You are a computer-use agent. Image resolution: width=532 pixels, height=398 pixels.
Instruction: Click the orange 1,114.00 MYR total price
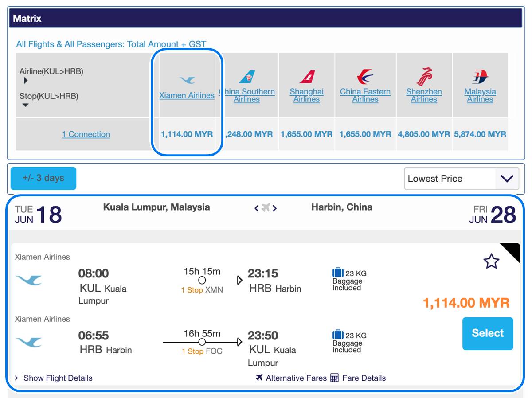pyautogui.click(x=466, y=303)
